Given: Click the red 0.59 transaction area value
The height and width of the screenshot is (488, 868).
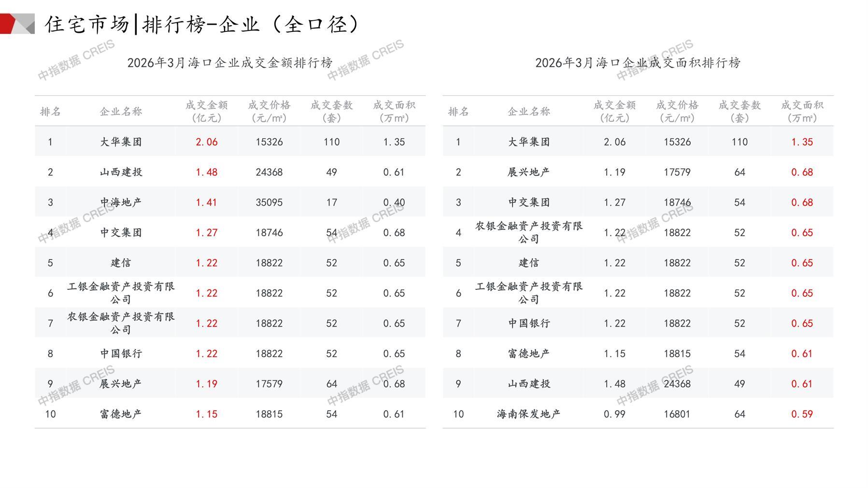Looking at the screenshot, I should pos(802,414).
